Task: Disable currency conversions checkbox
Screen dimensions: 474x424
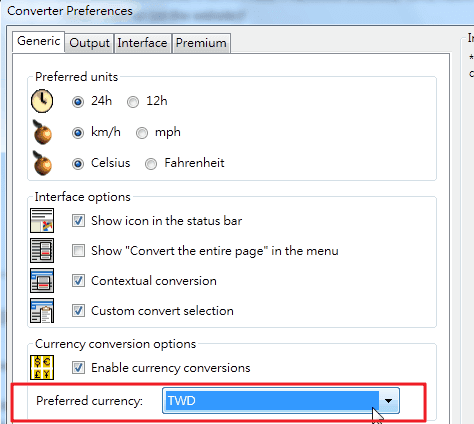Action: 78,367
